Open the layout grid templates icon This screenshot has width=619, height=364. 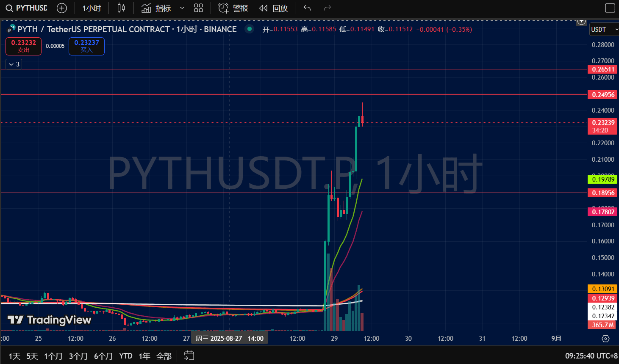pyautogui.click(x=198, y=8)
